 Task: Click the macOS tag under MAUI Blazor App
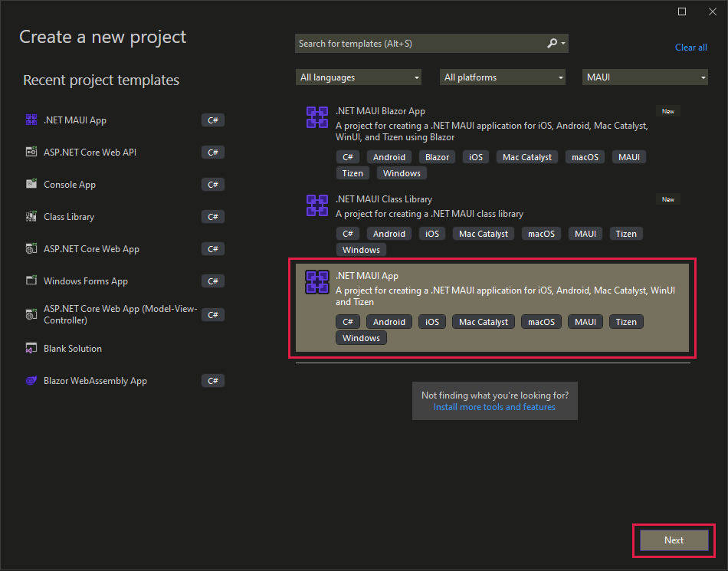(x=585, y=157)
